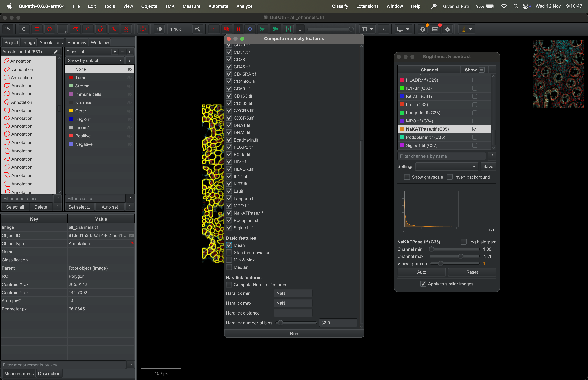This screenshot has width=588, height=380.
Task: Open Brightness & contrast toolbar icon
Action: (159, 29)
